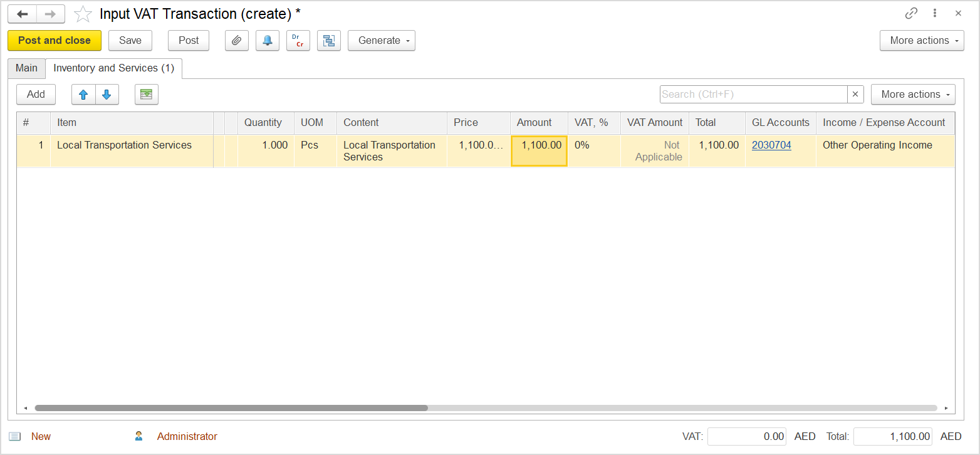This screenshot has width=980, height=455.
Task: Click the # column header
Action: click(x=33, y=123)
